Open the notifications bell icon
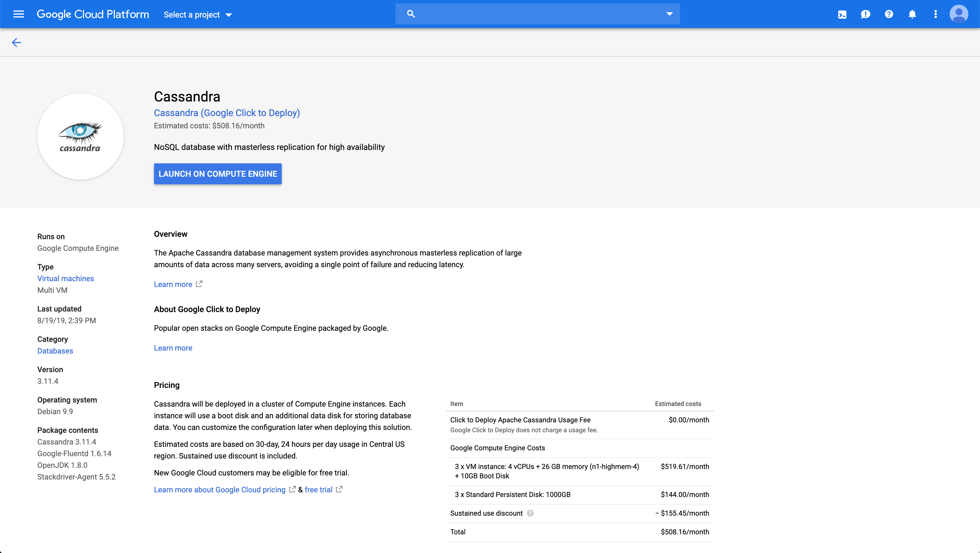 tap(912, 14)
